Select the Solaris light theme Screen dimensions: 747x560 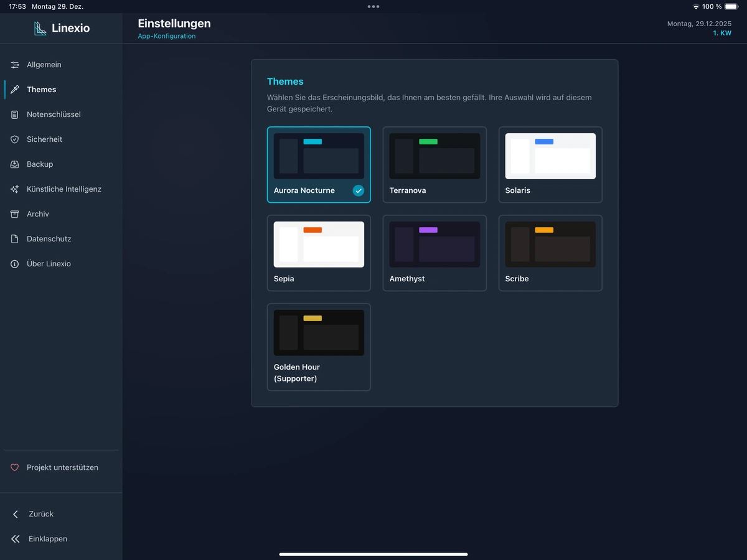[x=550, y=165]
